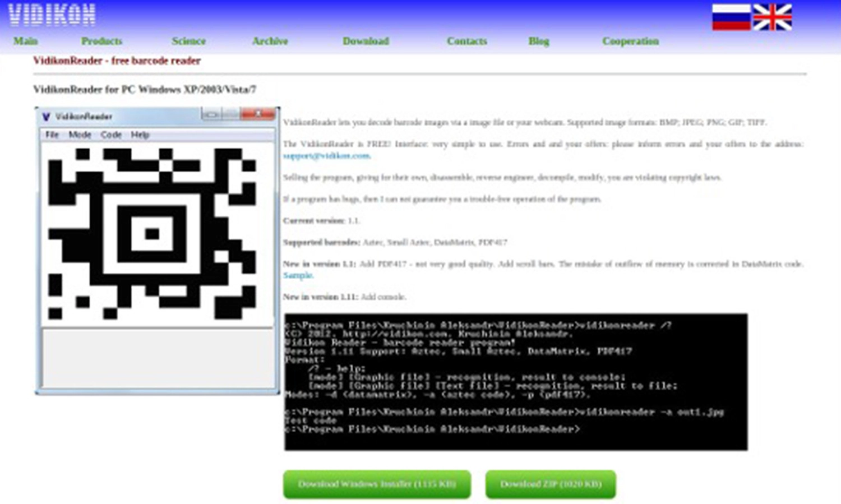Click the 'Current version:' text
This screenshot has width=841, height=504.
[x=314, y=221]
